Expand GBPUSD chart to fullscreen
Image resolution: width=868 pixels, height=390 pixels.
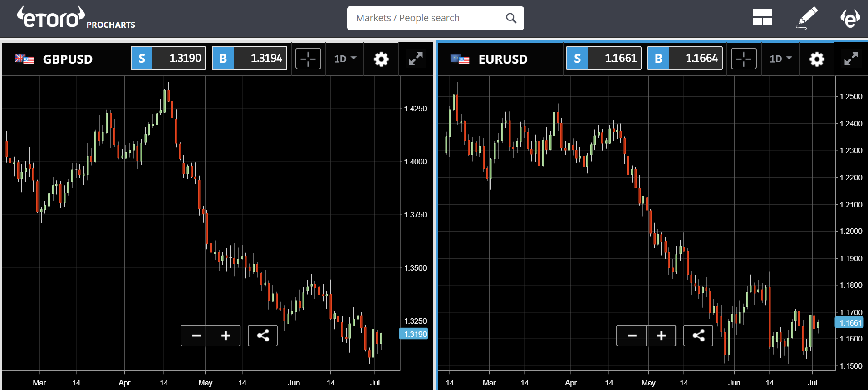pyautogui.click(x=416, y=59)
